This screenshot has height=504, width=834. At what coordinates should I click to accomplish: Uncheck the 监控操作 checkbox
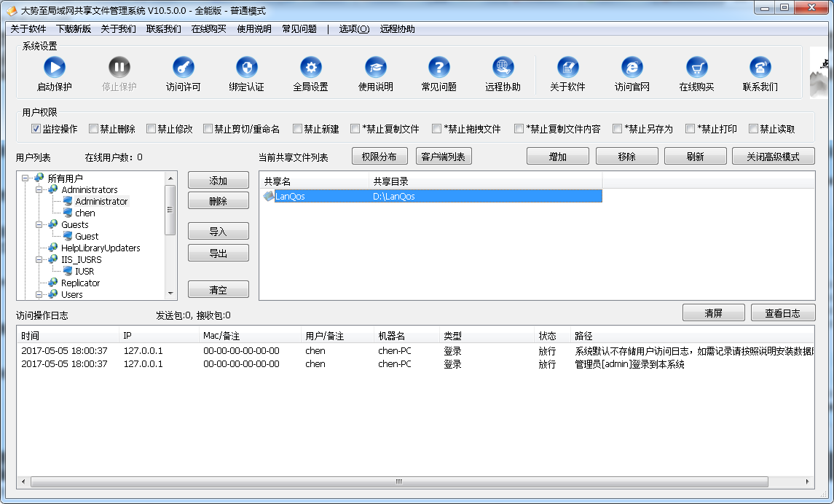[x=36, y=129]
